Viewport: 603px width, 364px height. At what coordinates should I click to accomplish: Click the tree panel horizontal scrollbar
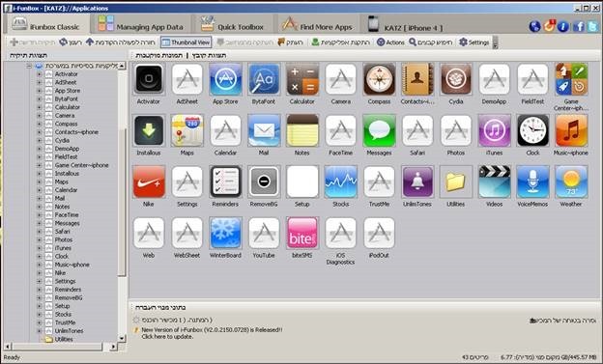[58, 347]
